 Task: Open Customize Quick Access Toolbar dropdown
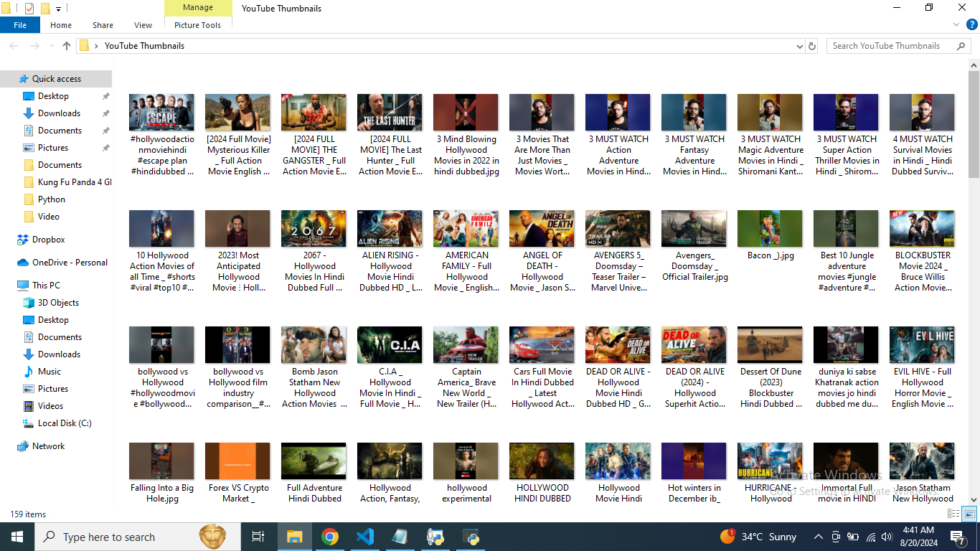tap(59, 9)
